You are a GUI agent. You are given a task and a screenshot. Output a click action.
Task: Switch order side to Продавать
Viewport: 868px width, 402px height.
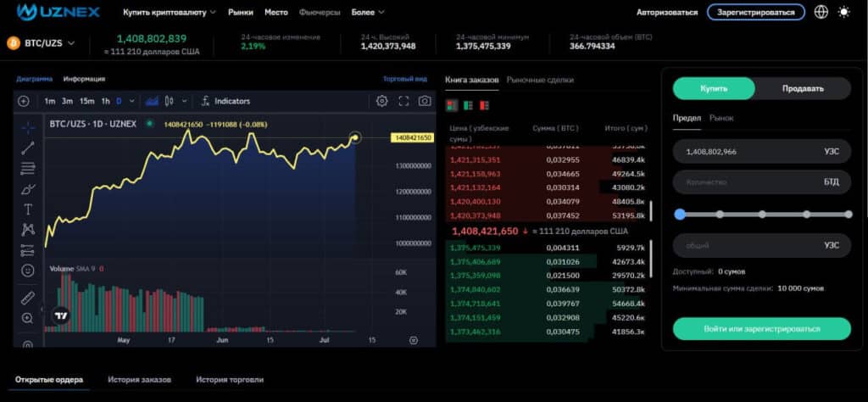[x=803, y=88]
